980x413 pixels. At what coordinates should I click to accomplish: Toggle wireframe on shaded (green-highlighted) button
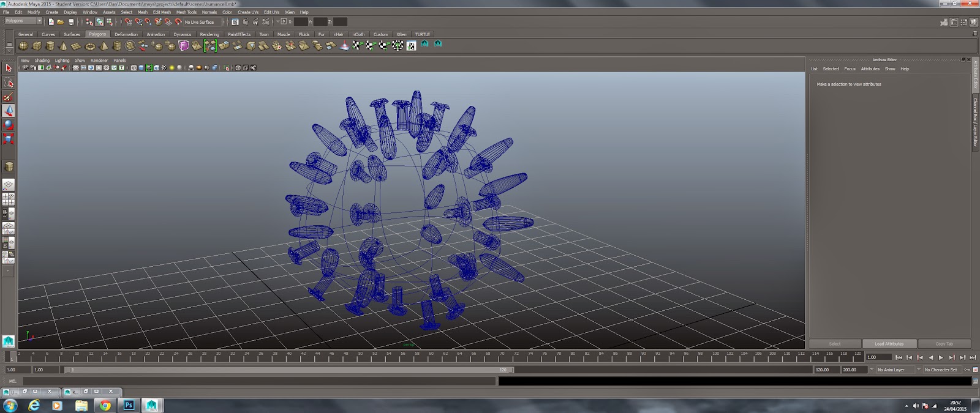click(149, 68)
